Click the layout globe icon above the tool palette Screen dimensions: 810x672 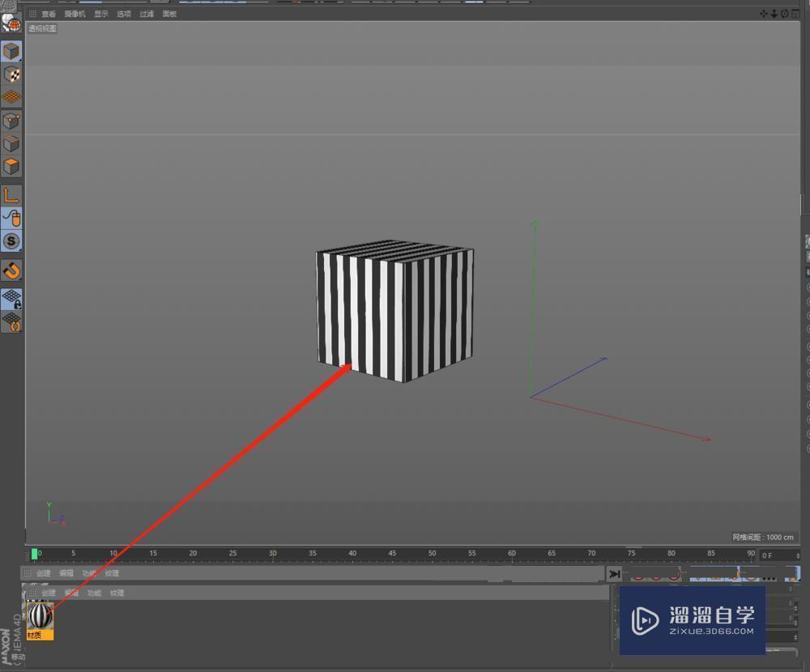tap(11, 23)
